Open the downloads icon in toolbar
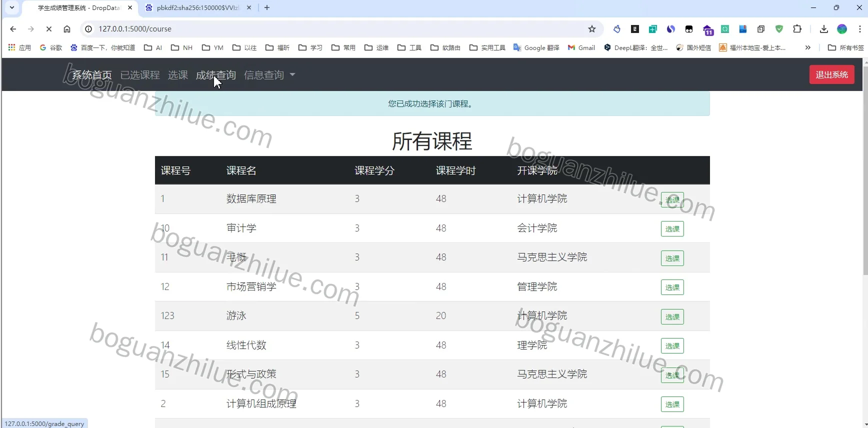The height and width of the screenshot is (428, 868). [x=824, y=29]
